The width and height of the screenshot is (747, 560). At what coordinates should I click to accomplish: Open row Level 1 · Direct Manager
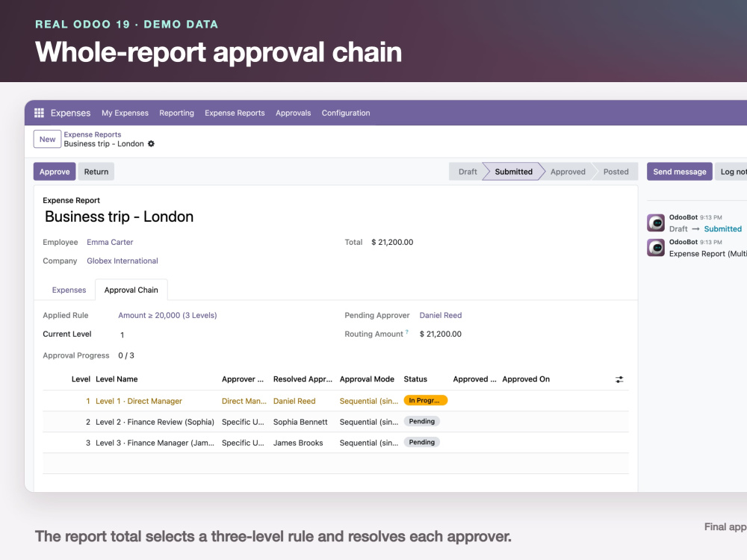point(336,401)
